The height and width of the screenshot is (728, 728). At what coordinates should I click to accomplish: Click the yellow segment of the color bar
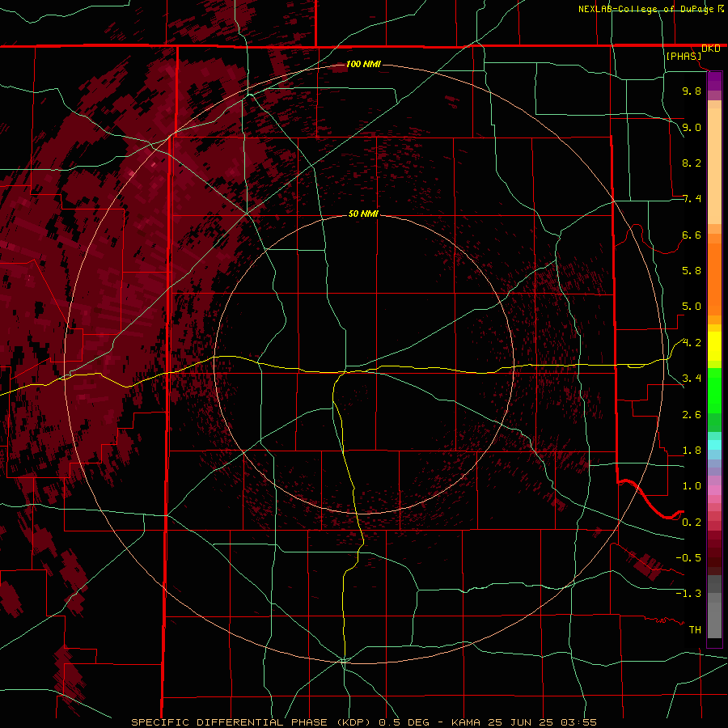[714, 346]
